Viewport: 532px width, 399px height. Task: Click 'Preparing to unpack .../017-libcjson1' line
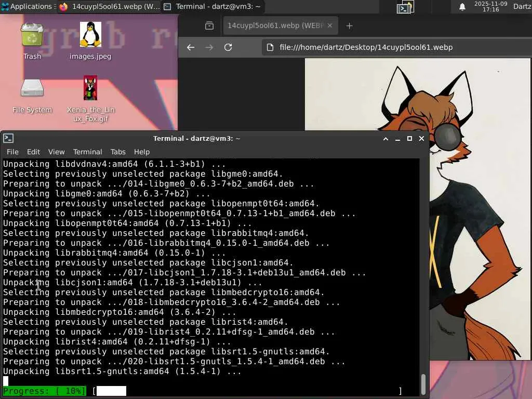[184, 273]
